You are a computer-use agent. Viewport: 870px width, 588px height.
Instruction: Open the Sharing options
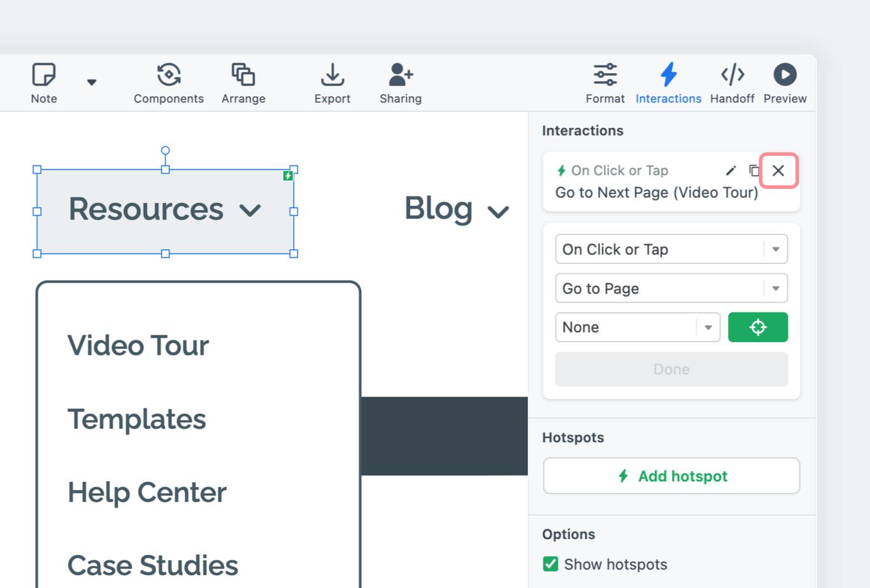point(401,83)
